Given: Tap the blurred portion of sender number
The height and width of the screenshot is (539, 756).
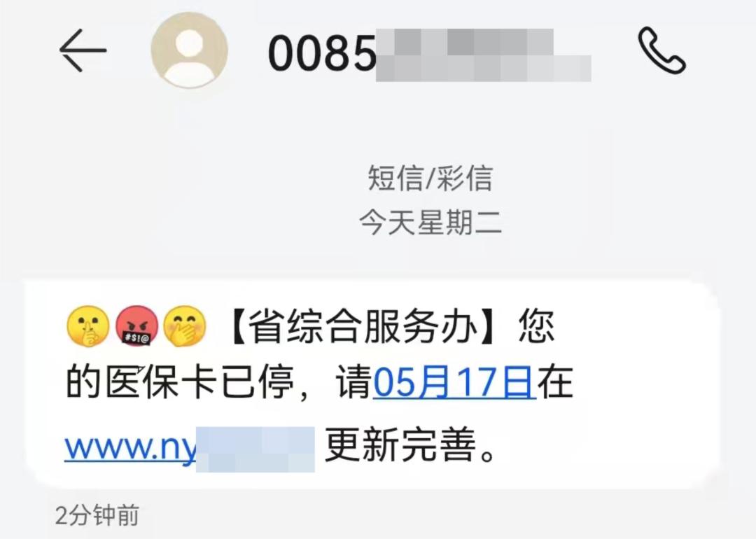Looking at the screenshot, I should pyautogui.click(x=484, y=55).
